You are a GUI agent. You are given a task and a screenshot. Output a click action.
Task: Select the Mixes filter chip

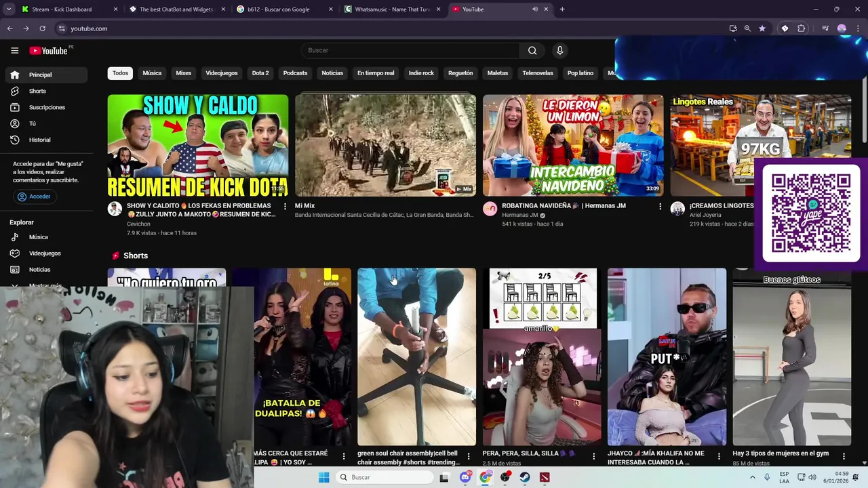coord(184,73)
